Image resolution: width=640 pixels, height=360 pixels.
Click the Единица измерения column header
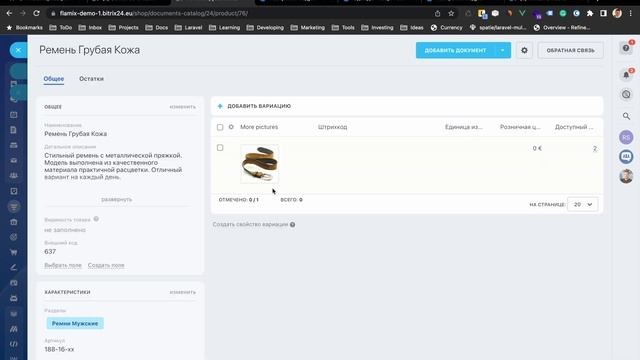coord(464,127)
